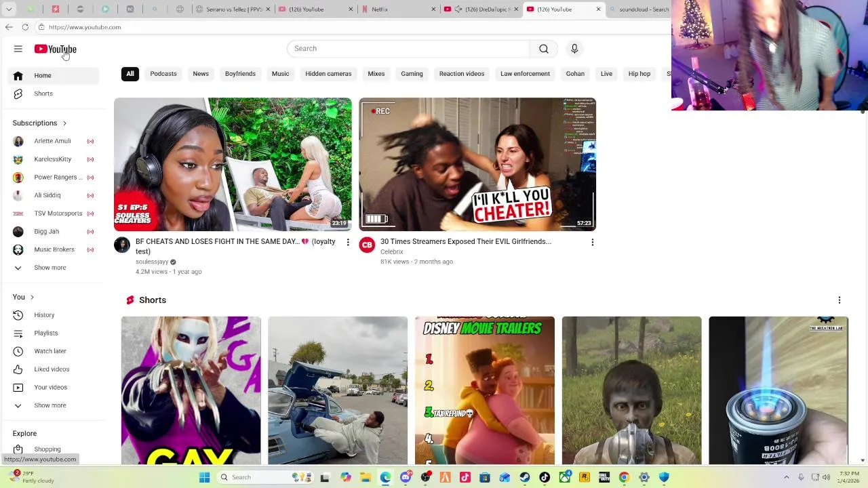Open Music Brokers subscription channel
Image resolution: width=868 pixels, height=488 pixels.
point(54,249)
